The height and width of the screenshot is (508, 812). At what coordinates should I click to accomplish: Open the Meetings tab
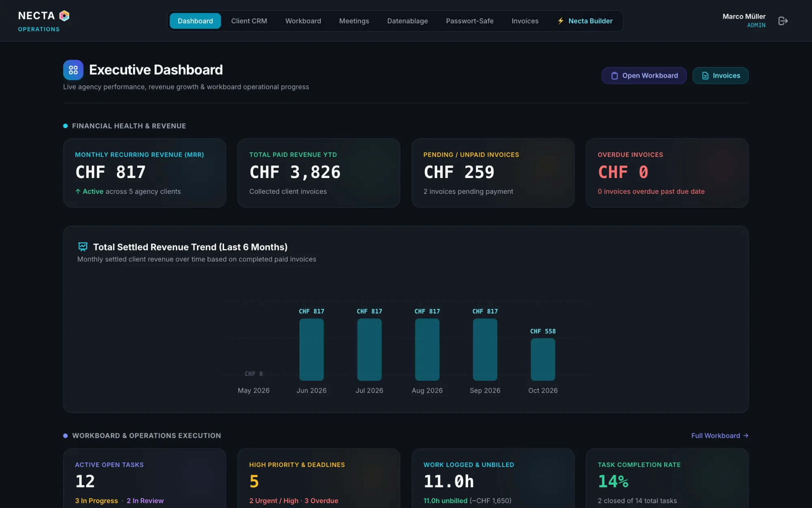coord(354,21)
